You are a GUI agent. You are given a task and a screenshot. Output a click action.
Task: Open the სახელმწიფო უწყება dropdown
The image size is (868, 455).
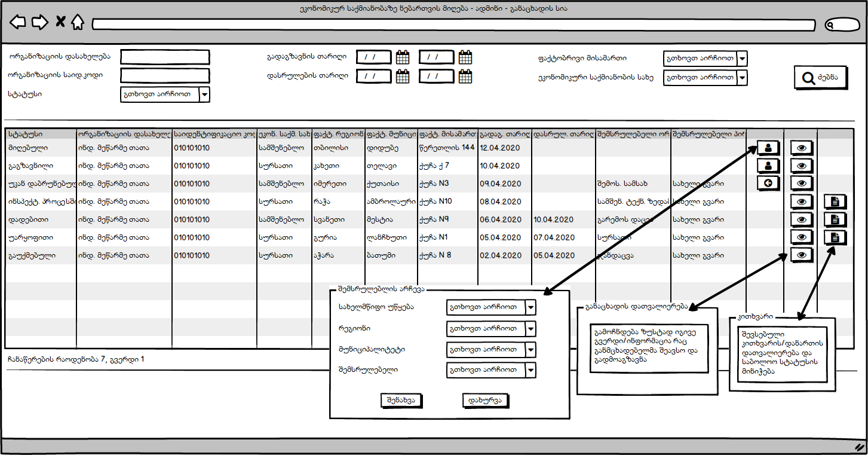tap(530, 307)
